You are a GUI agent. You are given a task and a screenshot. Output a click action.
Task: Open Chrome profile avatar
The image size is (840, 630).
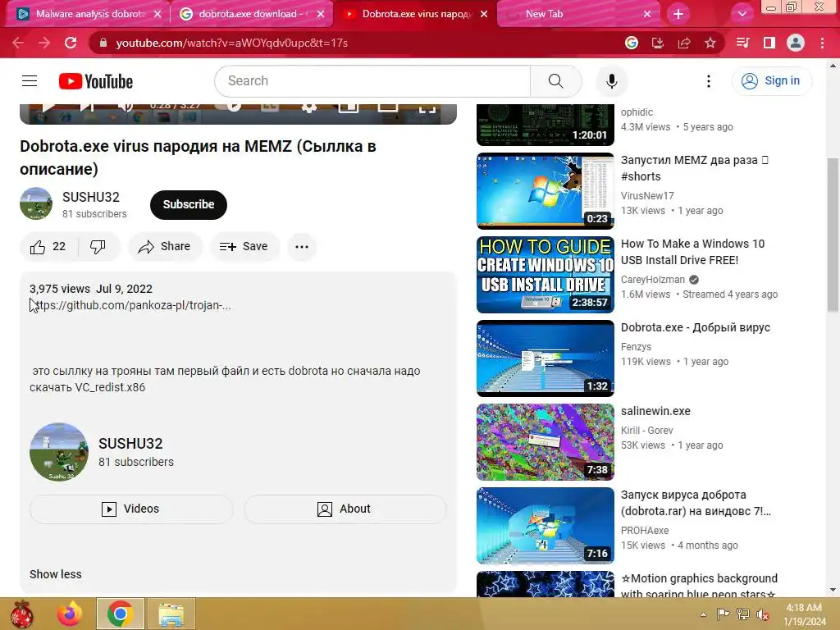pyautogui.click(x=796, y=43)
